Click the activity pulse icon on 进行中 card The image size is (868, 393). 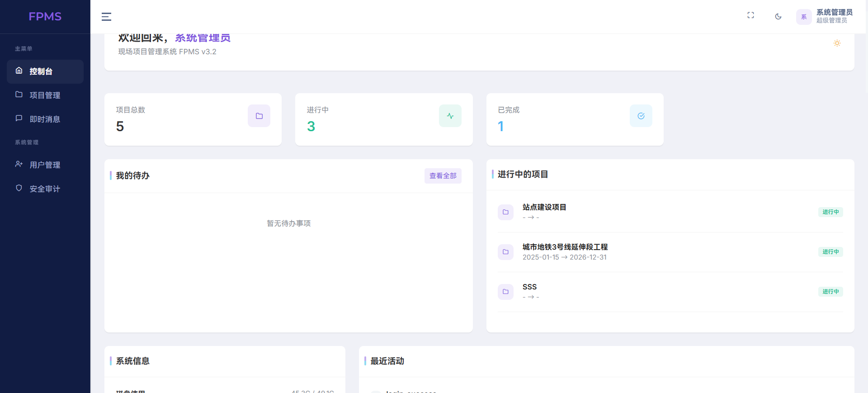click(x=450, y=116)
